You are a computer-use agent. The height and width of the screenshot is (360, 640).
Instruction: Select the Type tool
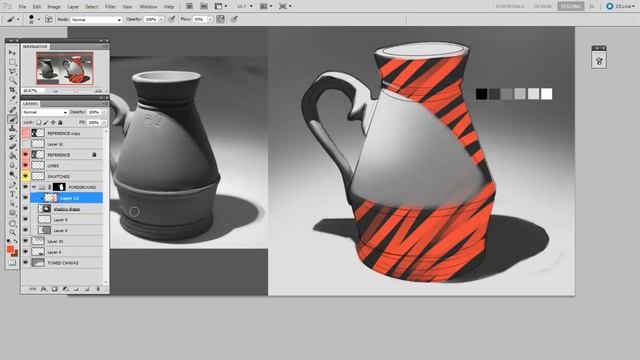click(x=12, y=194)
